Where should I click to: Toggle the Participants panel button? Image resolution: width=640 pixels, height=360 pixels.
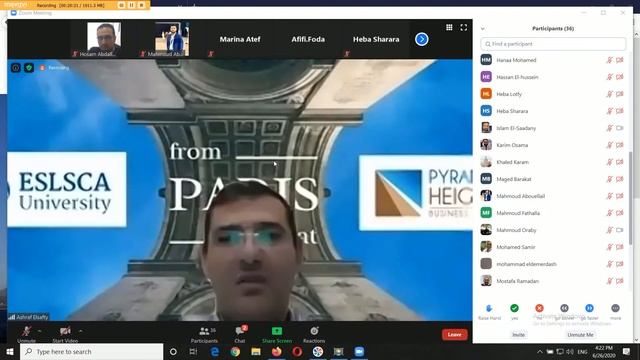click(x=204, y=334)
